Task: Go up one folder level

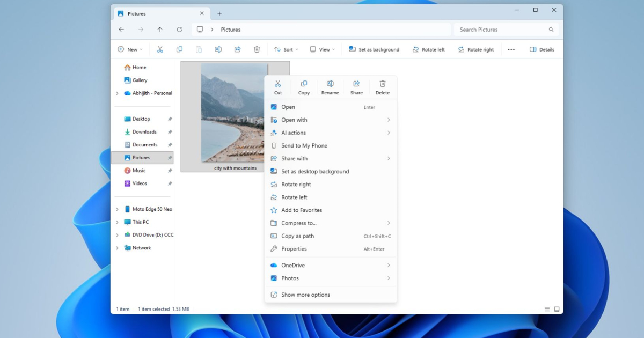Action: [160, 30]
